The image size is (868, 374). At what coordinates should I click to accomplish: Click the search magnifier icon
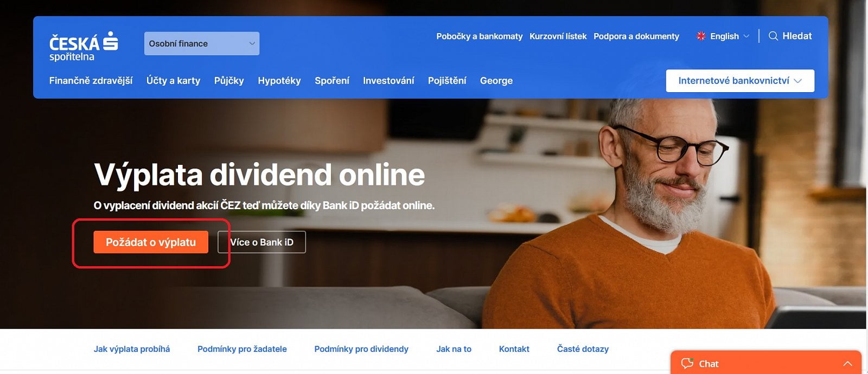(773, 36)
